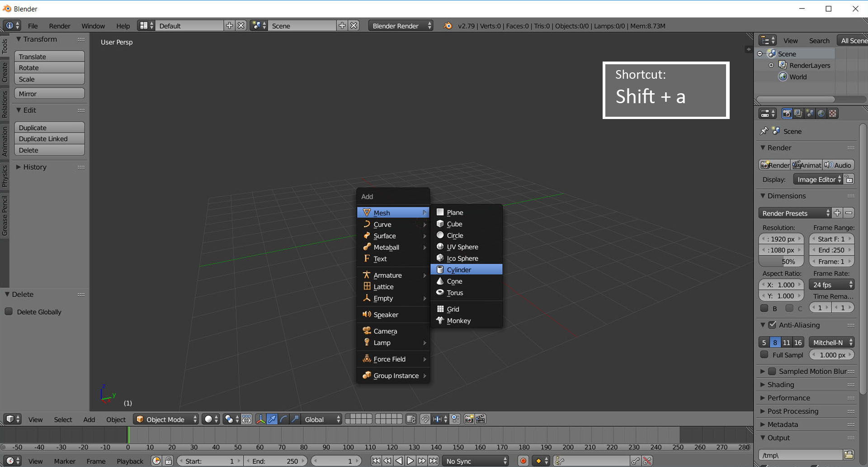Enable Sampled Motion Blur checkbox
Screen dimensions: 868x467
[x=772, y=372]
